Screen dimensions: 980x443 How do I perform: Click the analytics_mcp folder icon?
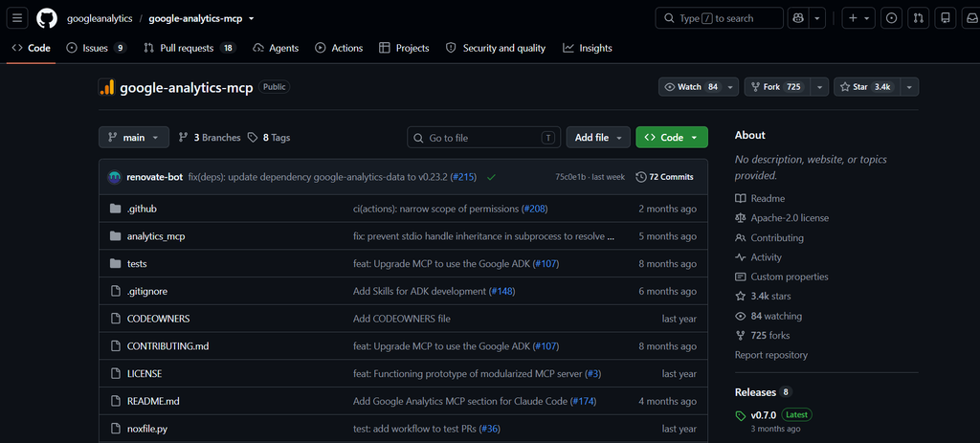click(x=115, y=236)
